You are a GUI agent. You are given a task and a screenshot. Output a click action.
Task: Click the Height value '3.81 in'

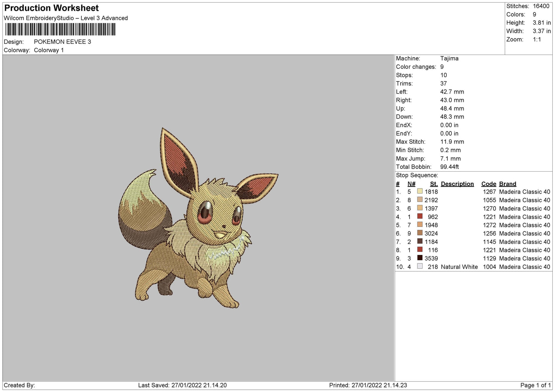(x=542, y=23)
